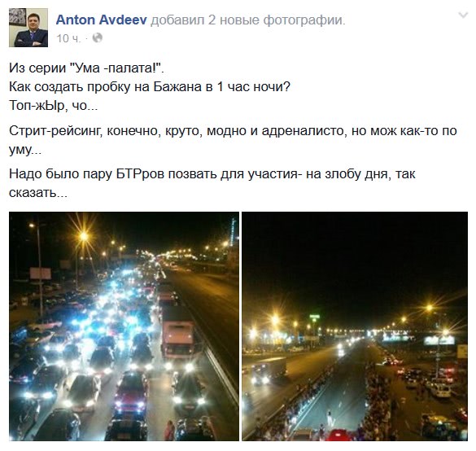Click the globe public privacy icon

tap(98, 38)
